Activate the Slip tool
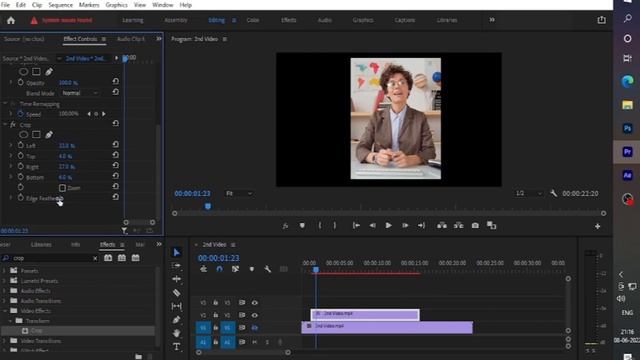Viewport: 640px width, 360px height. click(x=176, y=306)
